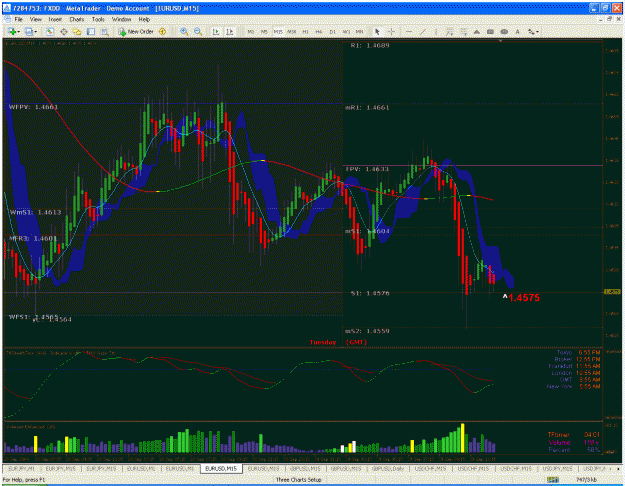
Task: Toggle the Expert Advisors yellow diamond icon
Action: (x=162, y=31)
